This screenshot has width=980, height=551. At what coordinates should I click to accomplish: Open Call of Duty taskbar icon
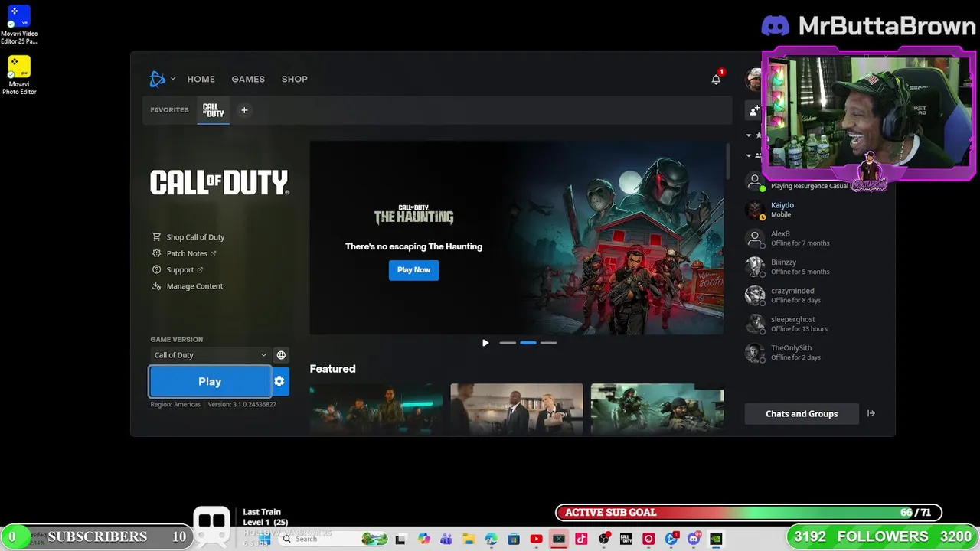626,539
